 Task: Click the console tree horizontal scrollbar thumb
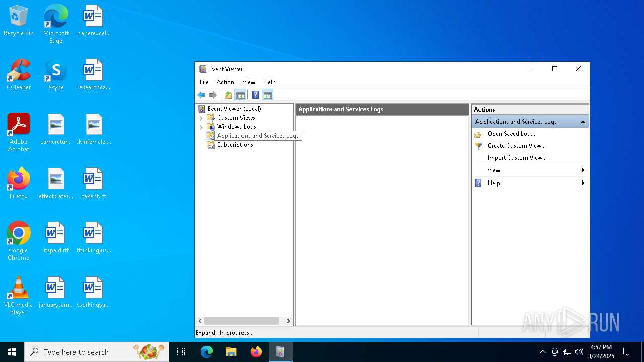(x=242, y=321)
